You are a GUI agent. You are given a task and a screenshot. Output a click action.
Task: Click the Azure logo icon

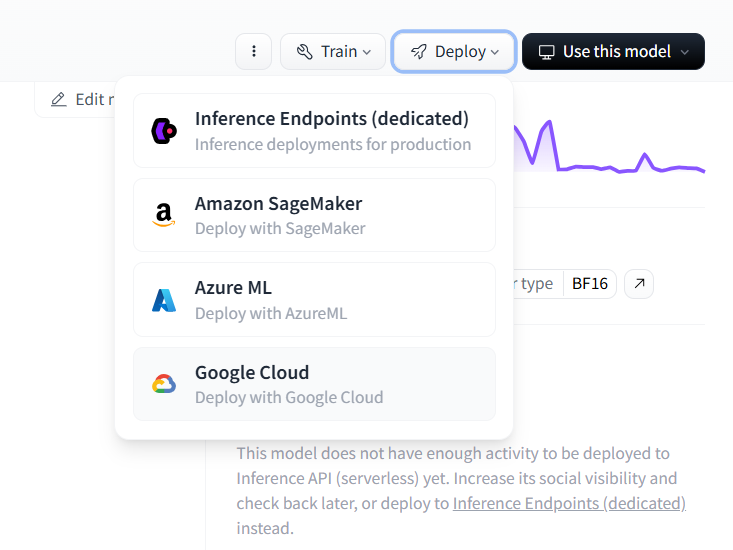(x=164, y=300)
